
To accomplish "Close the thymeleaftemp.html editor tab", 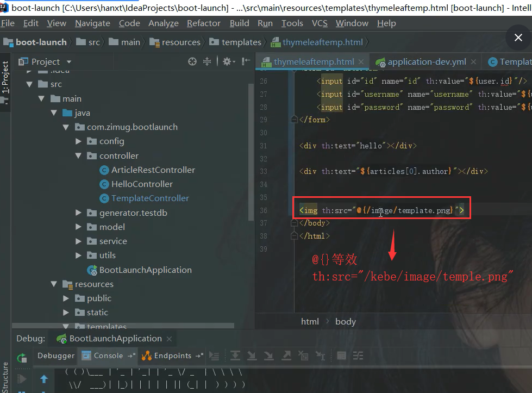I will pyautogui.click(x=361, y=62).
